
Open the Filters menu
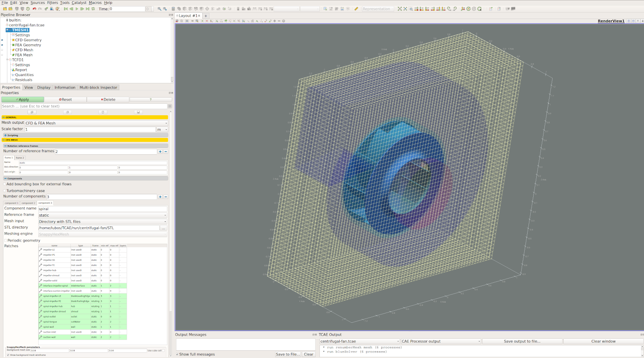[52, 3]
